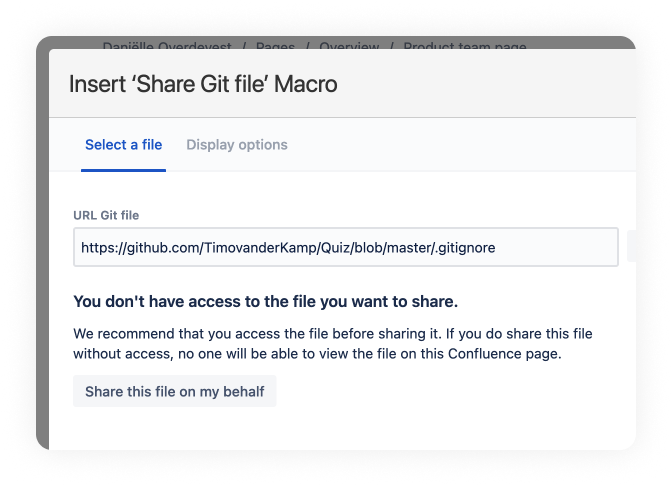Open 'Overview' breadcrumb link behind the dialog
Image resolution: width=672 pixels, height=486 pixels.
tap(349, 47)
